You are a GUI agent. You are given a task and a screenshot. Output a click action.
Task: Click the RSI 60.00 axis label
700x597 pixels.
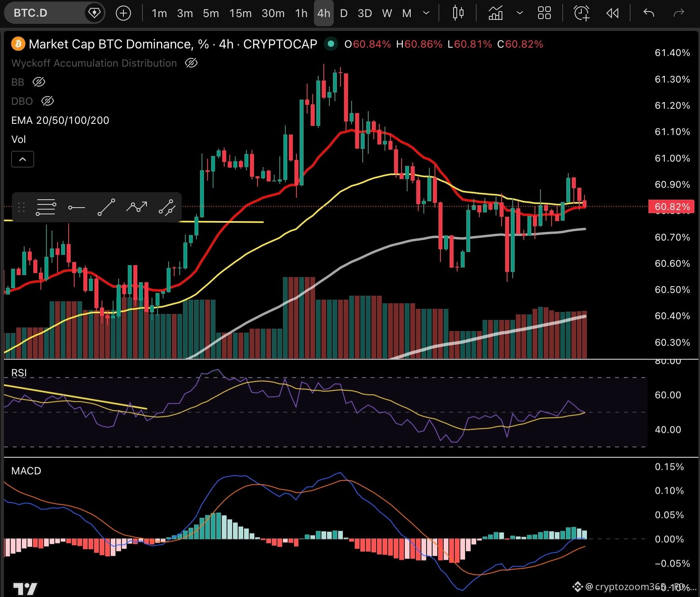[x=668, y=395]
